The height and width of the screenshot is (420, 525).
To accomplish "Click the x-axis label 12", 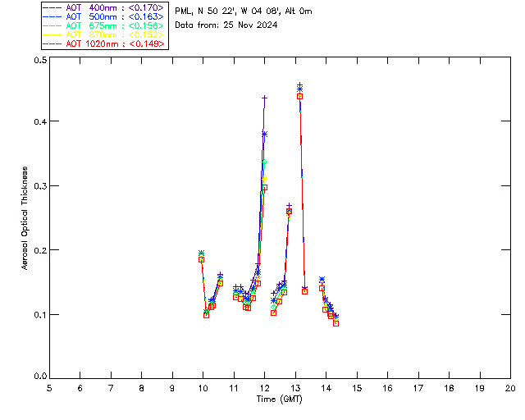I will tap(264, 388).
